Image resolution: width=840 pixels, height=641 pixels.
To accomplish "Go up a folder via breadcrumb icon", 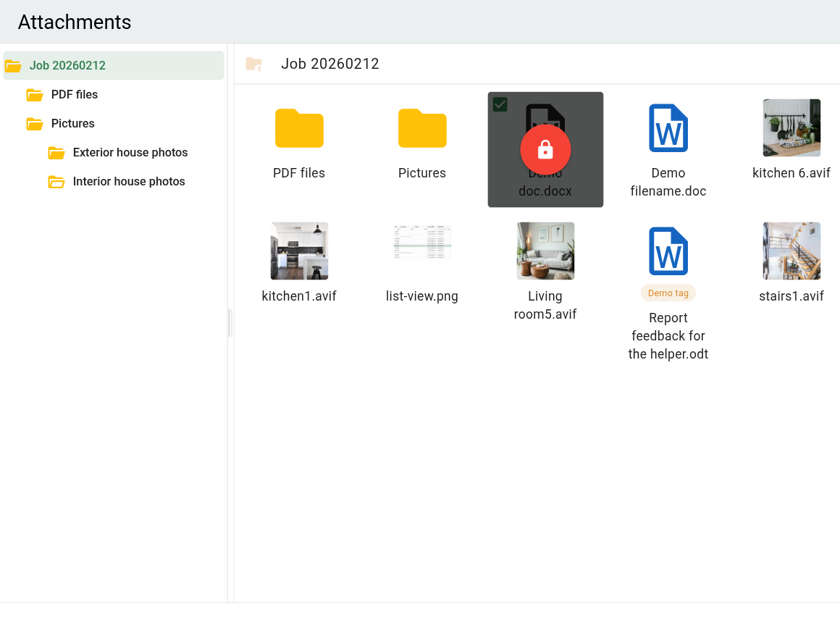I will coord(254,64).
